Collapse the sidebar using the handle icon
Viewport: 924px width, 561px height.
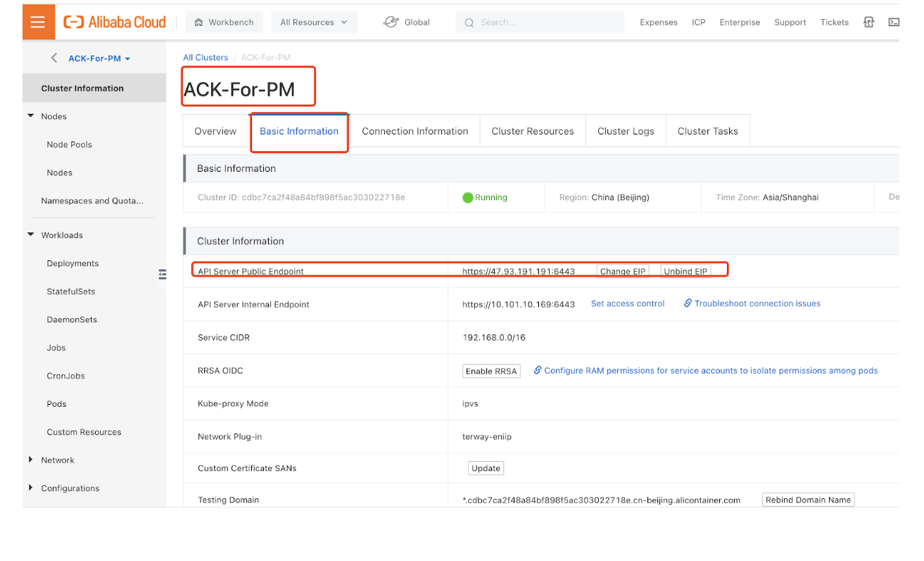coord(163,275)
